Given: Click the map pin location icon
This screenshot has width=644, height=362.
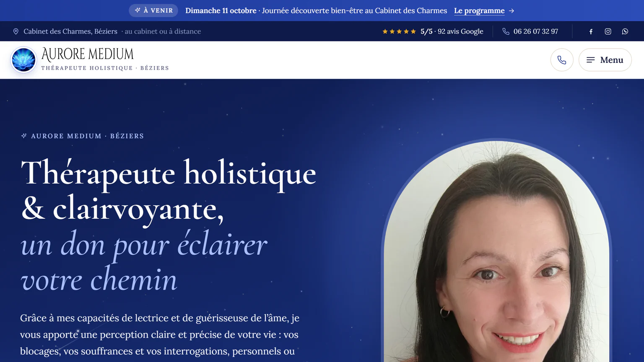Looking at the screenshot, I should 16,31.
